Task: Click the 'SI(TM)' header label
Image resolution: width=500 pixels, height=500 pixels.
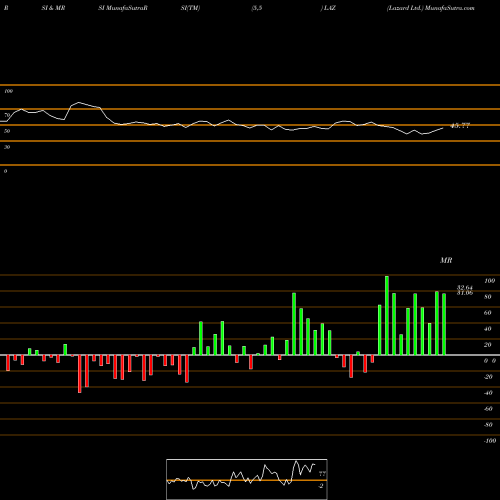Action: (x=190, y=8)
